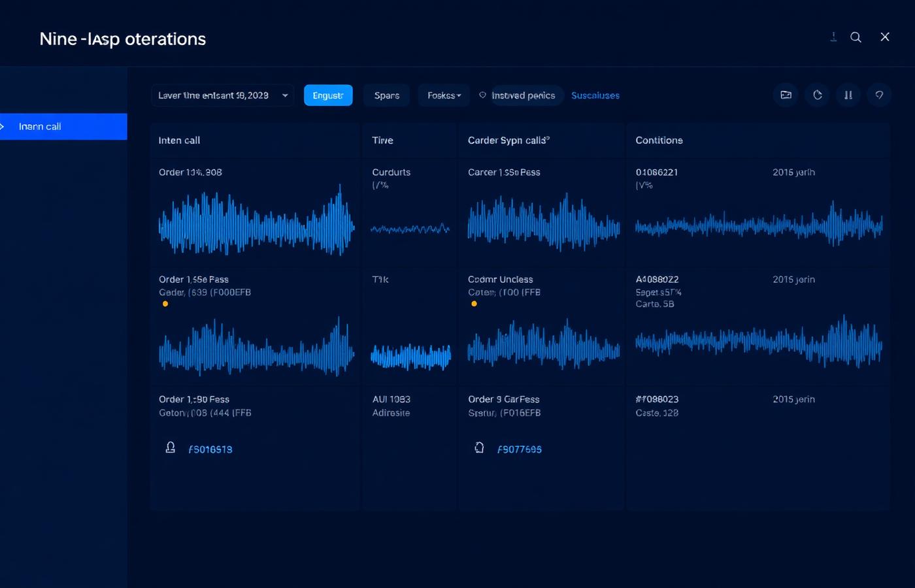Click the waveform under "Curdurts"
Screen dimensions: 915x588
point(410,229)
